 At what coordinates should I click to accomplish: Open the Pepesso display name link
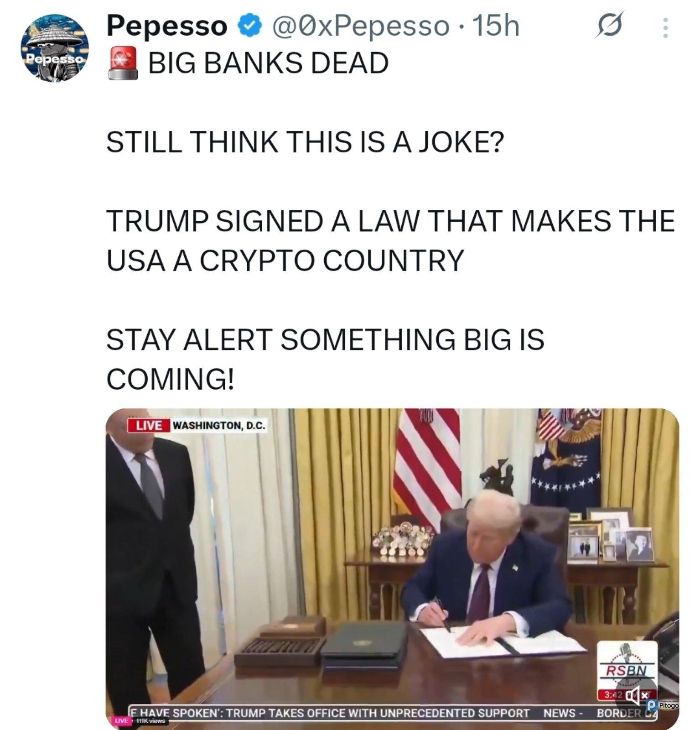tap(167, 26)
